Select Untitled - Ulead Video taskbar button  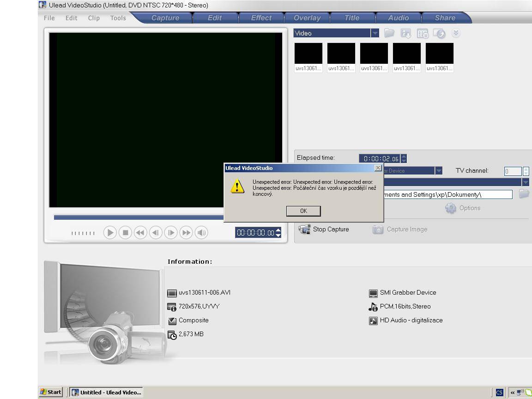pos(106,392)
